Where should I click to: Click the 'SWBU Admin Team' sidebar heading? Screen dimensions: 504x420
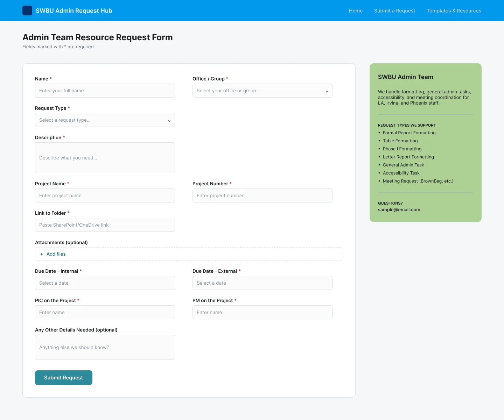click(x=406, y=77)
